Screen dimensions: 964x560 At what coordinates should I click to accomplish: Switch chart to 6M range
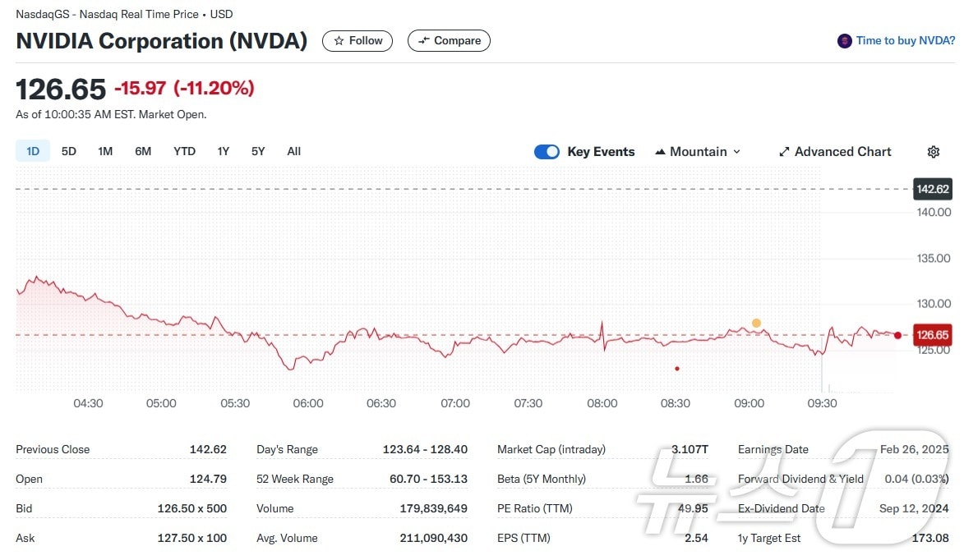(x=143, y=151)
